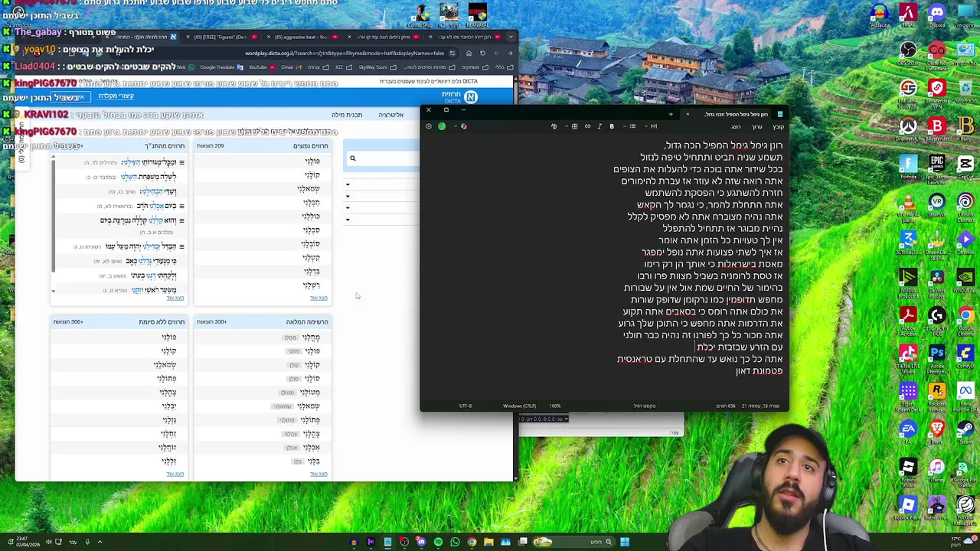Open the Brave browser desktop shortcut
The width and height of the screenshot is (980, 551).
point(936,432)
